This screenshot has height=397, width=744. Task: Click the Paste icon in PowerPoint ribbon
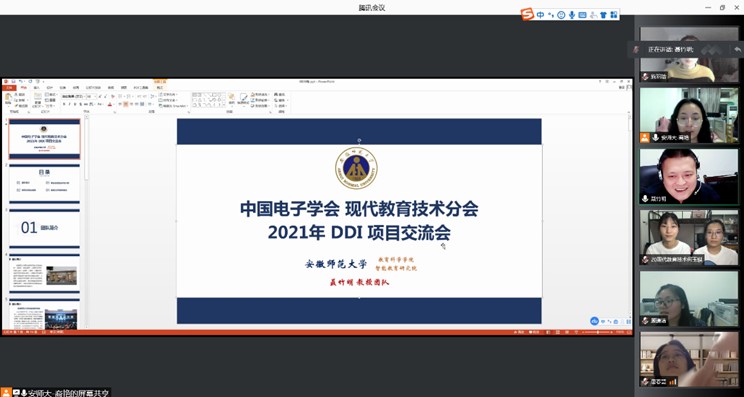9,100
